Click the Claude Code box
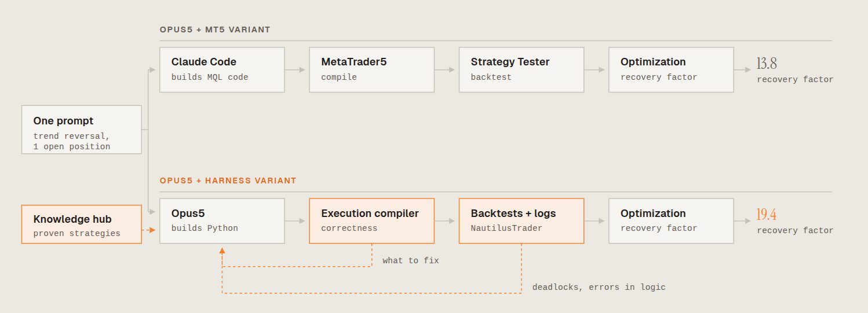 pyautogui.click(x=222, y=70)
